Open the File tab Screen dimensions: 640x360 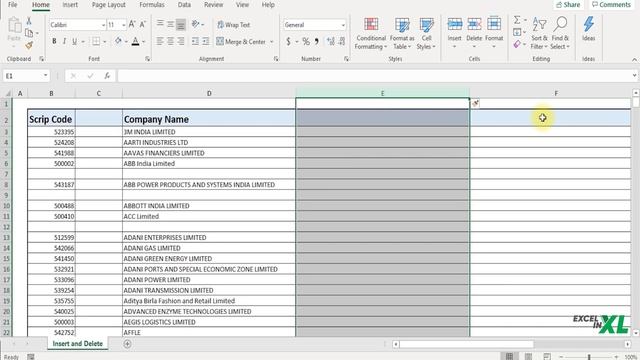(x=13, y=5)
